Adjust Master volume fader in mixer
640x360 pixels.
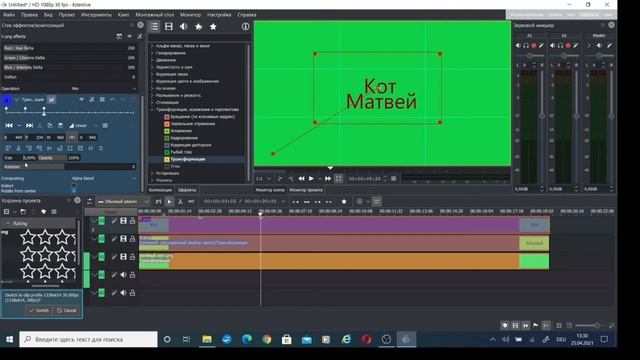click(611, 116)
